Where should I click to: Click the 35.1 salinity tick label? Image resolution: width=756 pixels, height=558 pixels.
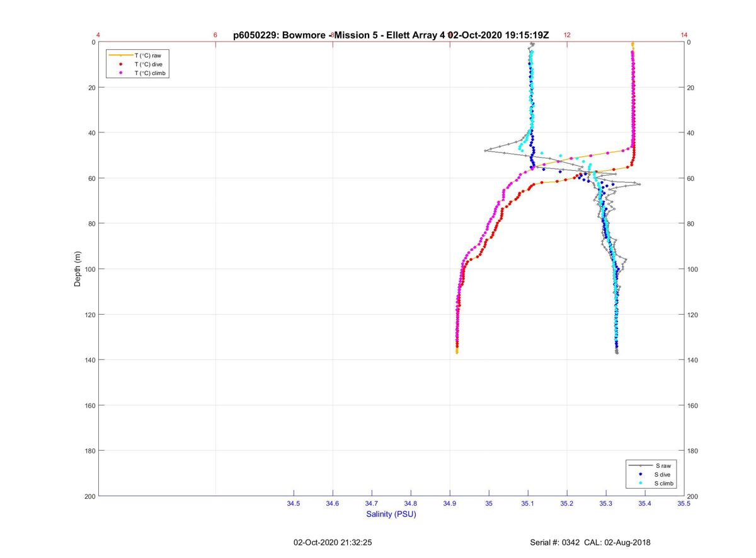click(x=528, y=504)
